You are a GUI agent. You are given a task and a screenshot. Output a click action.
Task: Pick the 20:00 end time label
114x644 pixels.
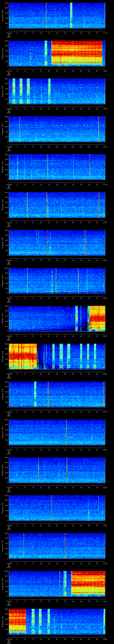[105, 147]
